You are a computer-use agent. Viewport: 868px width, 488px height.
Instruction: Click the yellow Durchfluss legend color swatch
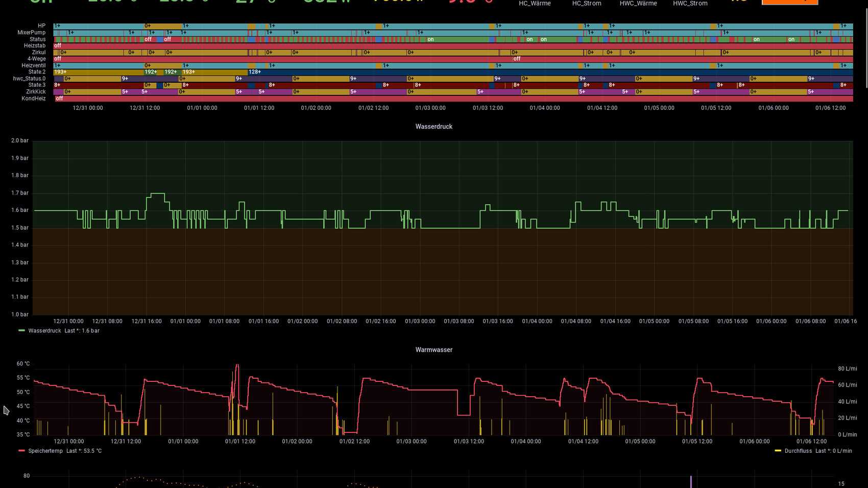pyautogui.click(x=778, y=451)
